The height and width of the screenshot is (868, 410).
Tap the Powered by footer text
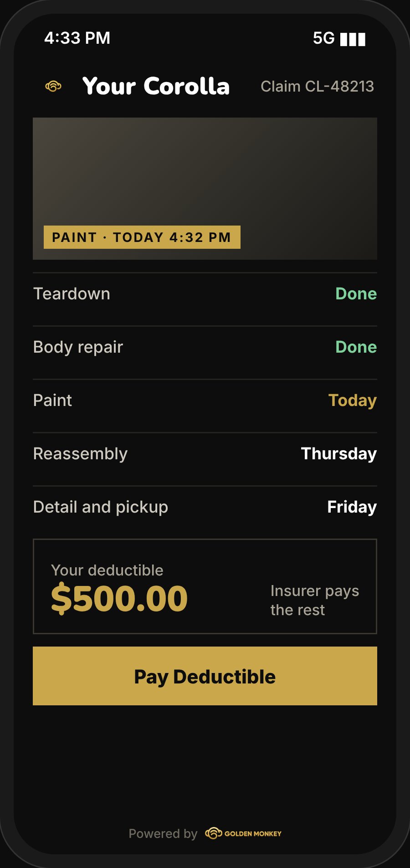tap(163, 833)
